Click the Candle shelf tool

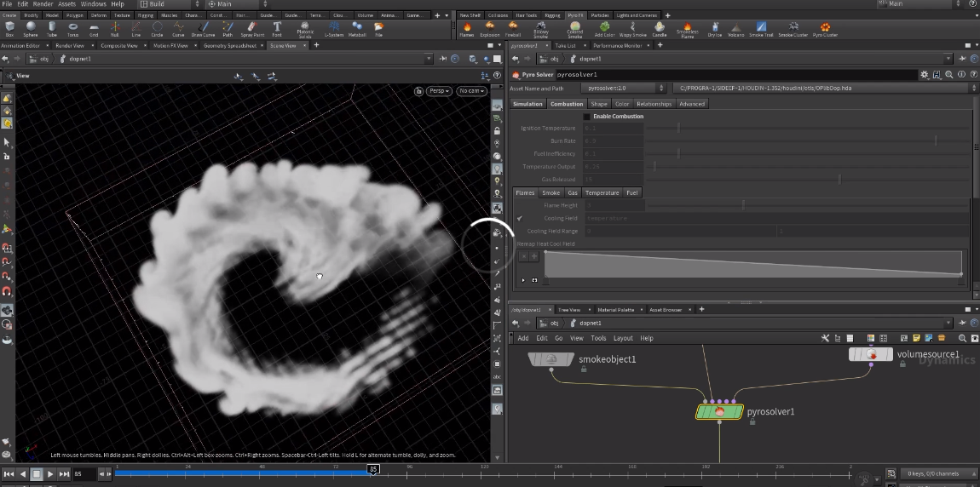tap(659, 28)
